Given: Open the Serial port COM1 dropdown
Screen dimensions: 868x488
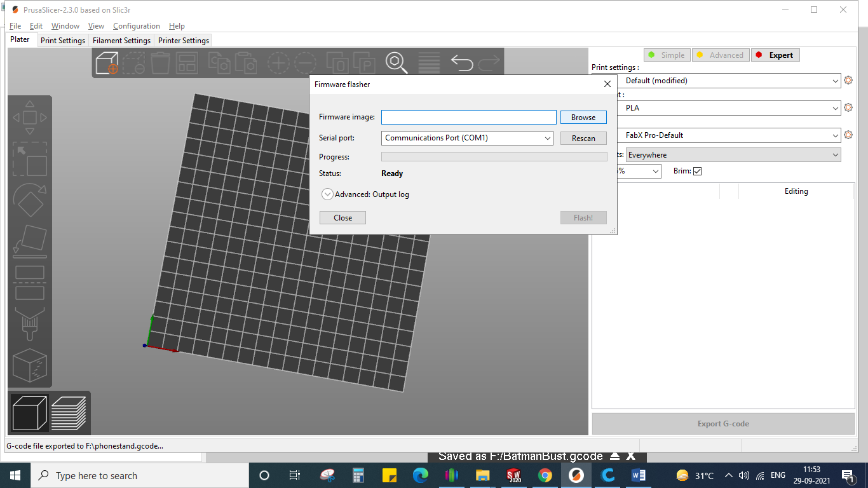Looking at the screenshot, I should pyautogui.click(x=468, y=138).
